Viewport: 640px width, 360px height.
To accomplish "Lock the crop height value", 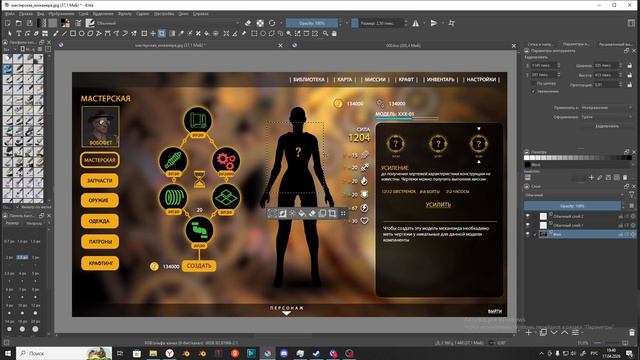I will coord(630,75).
